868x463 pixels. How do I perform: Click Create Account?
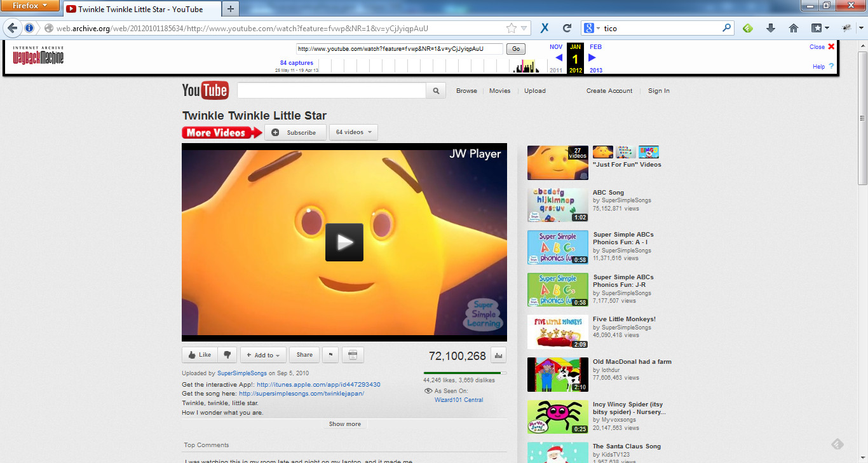609,91
